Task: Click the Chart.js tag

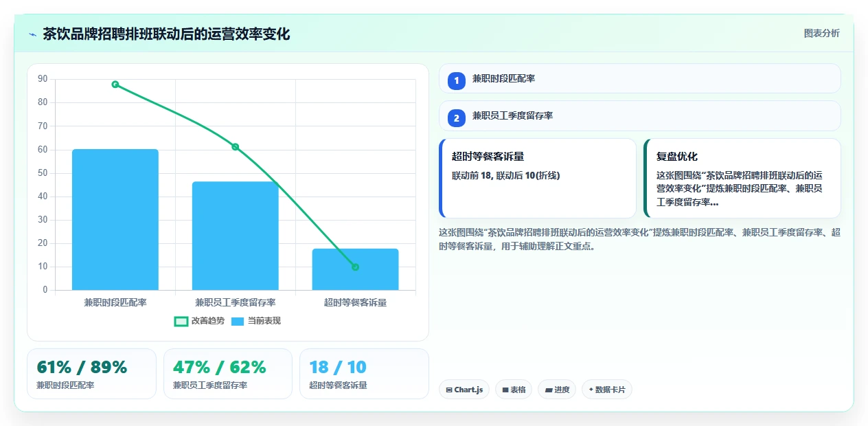Action: [x=464, y=390]
